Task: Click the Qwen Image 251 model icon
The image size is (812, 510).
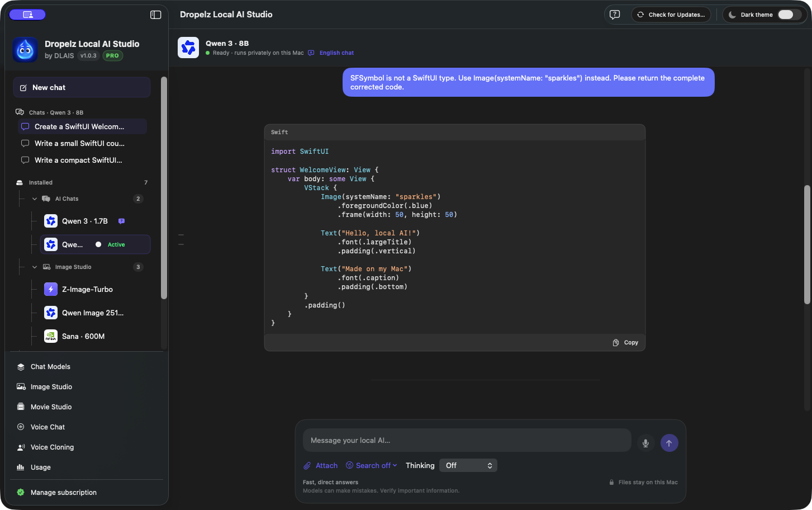Action: tap(51, 313)
